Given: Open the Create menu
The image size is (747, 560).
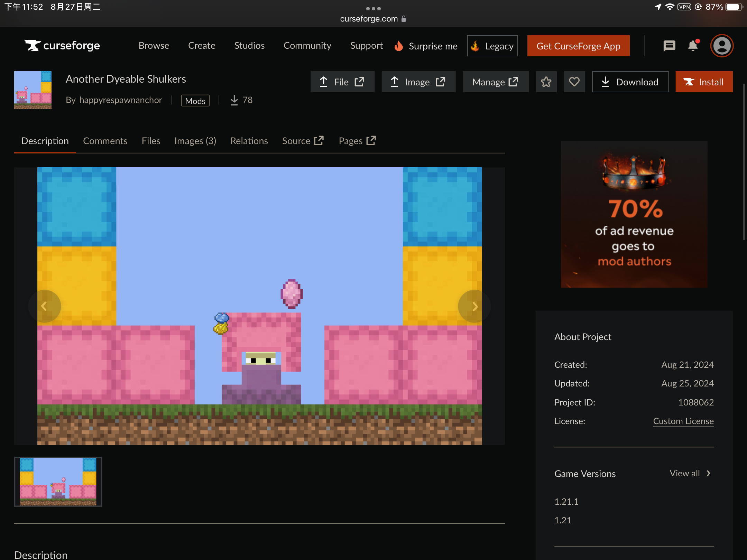Looking at the screenshot, I should [x=202, y=46].
